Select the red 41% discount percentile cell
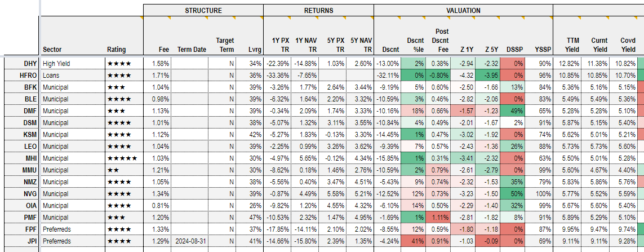The image size is (644, 252). [x=416, y=241]
